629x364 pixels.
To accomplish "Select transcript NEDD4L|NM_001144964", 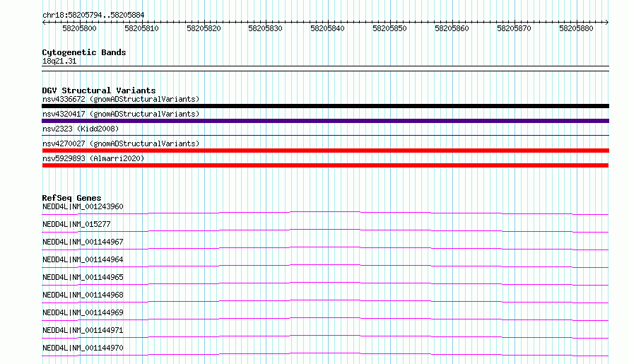I will click(83, 259).
